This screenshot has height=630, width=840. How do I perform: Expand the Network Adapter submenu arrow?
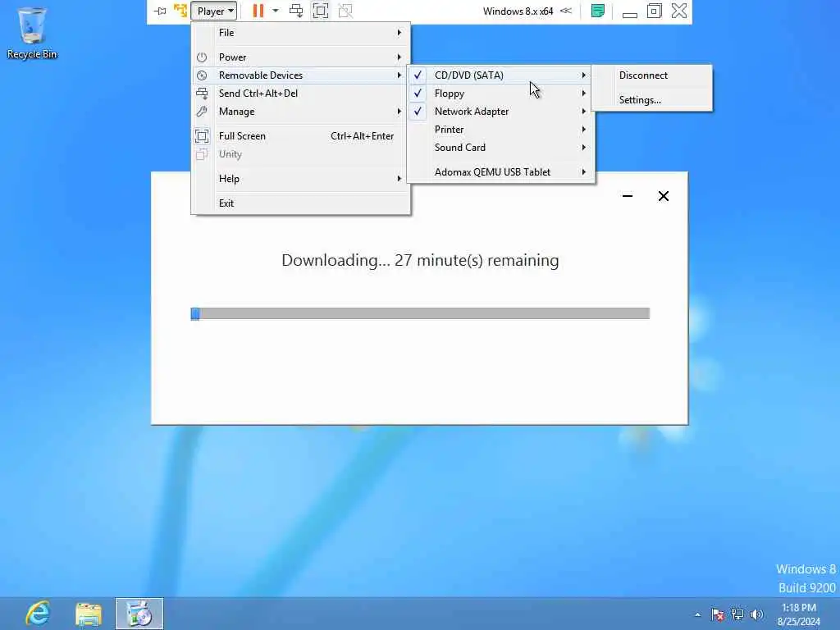click(x=584, y=112)
